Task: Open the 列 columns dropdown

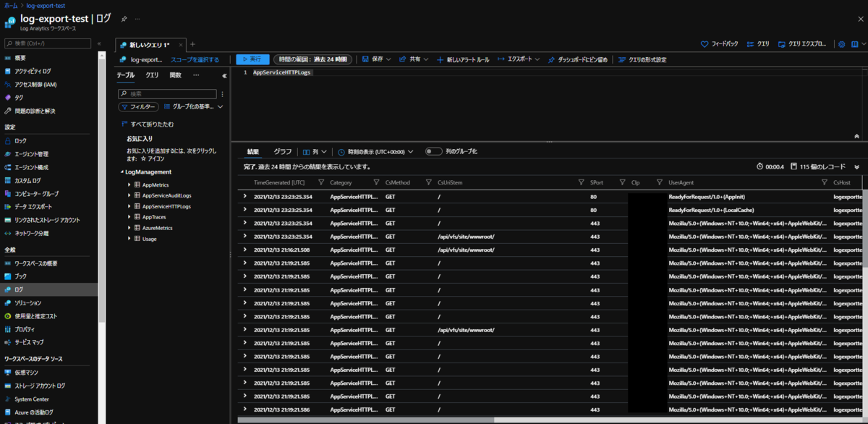Action: 314,152
